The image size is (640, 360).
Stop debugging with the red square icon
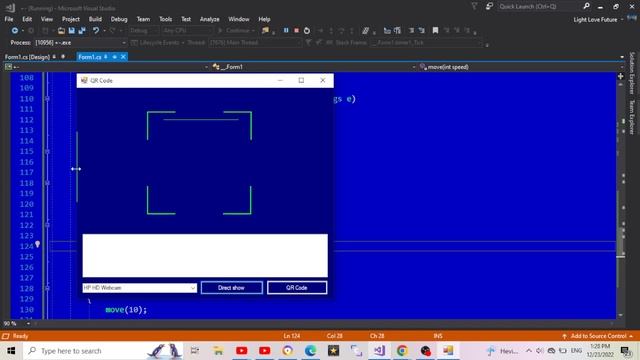pyautogui.click(x=297, y=31)
